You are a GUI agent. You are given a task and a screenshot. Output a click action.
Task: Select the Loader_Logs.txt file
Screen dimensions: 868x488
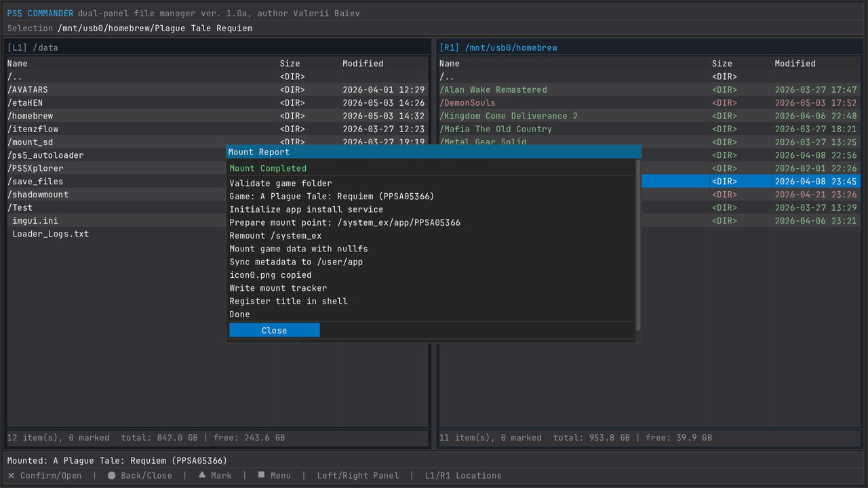(x=116, y=234)
